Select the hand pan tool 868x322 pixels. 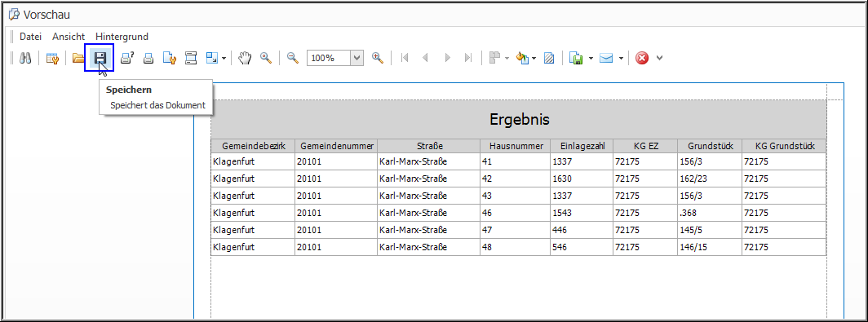tap(245, 58)
